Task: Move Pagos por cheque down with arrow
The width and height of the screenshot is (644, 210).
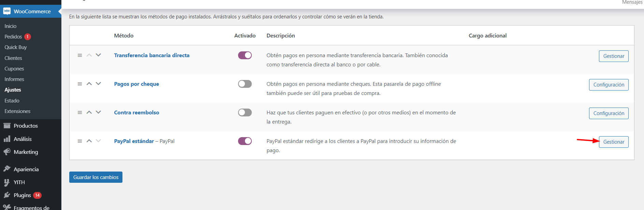Action: [98, 84]
